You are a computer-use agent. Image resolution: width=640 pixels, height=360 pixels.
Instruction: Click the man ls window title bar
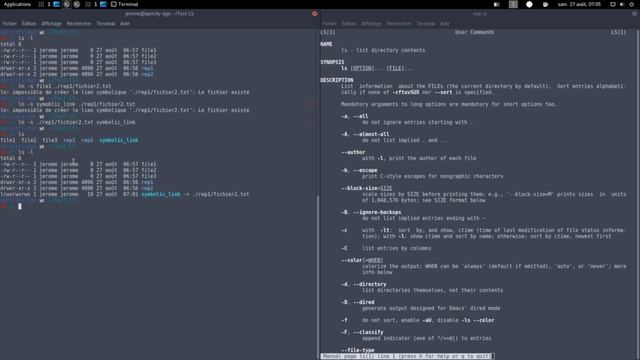[480, 13]
